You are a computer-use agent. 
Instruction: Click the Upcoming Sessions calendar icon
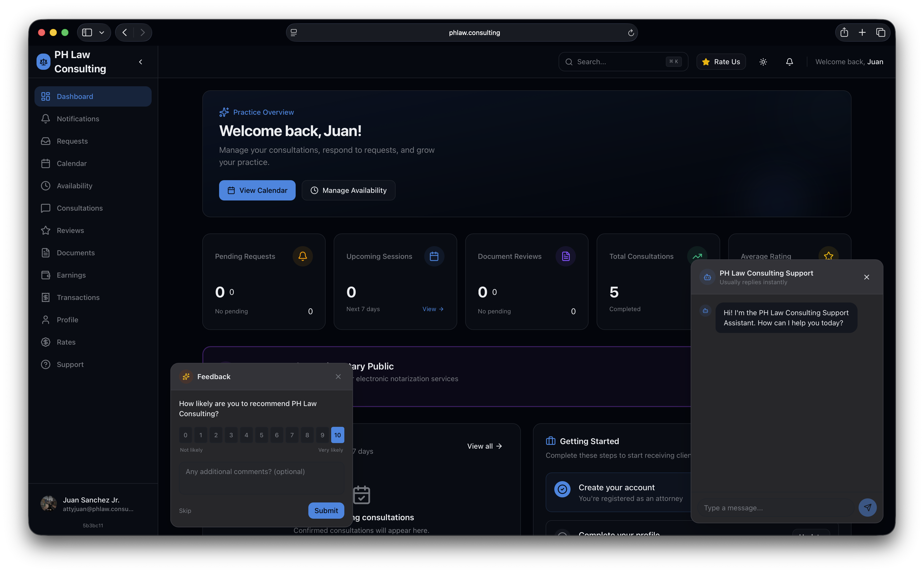(434, 256)
